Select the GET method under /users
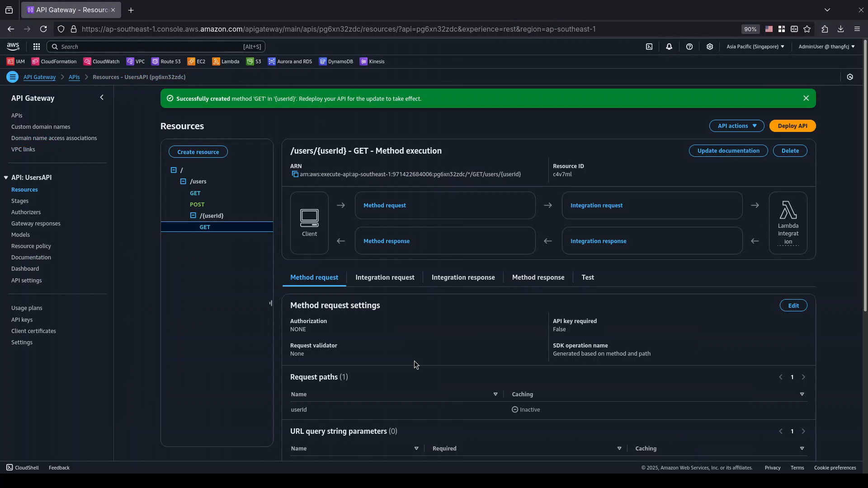 point(195,193)
